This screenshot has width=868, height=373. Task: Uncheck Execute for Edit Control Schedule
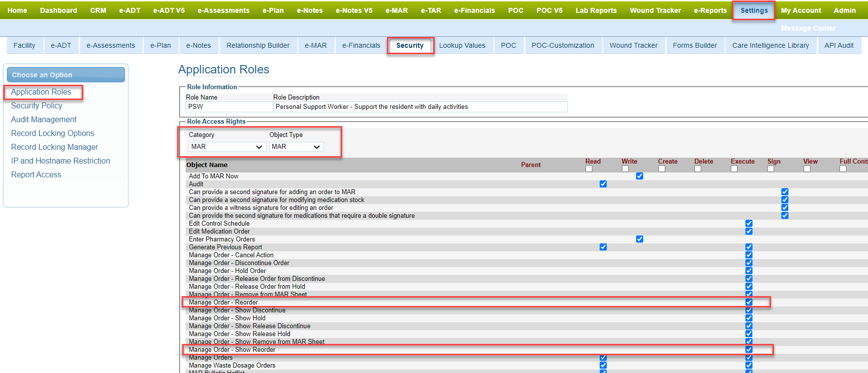(x=749, y=223)
